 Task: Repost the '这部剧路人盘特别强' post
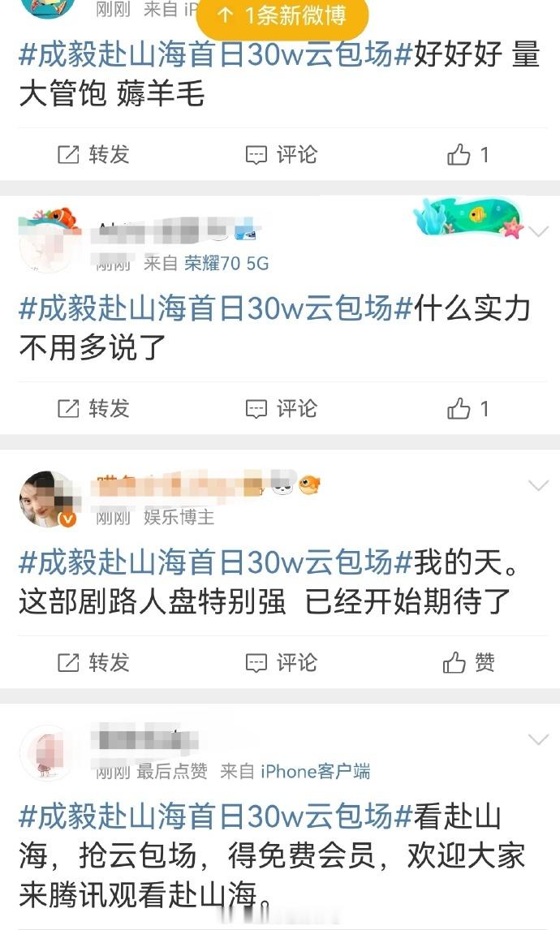93,662
